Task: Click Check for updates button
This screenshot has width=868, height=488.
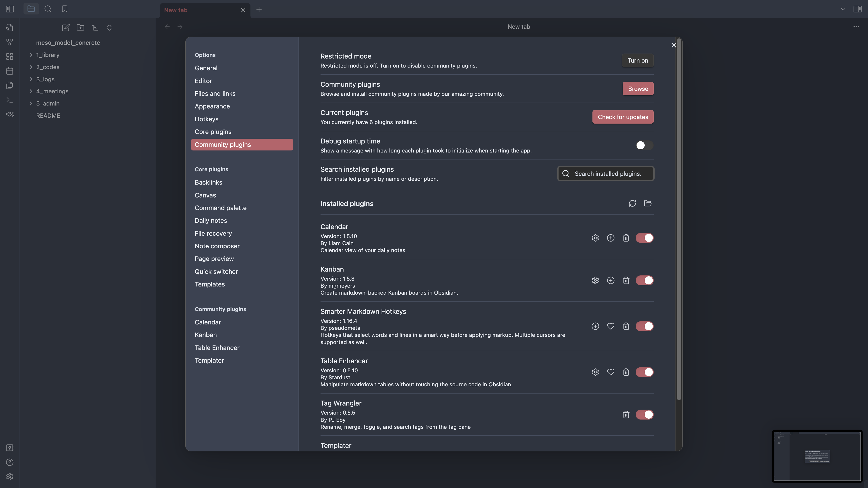Action: [622, 117]
